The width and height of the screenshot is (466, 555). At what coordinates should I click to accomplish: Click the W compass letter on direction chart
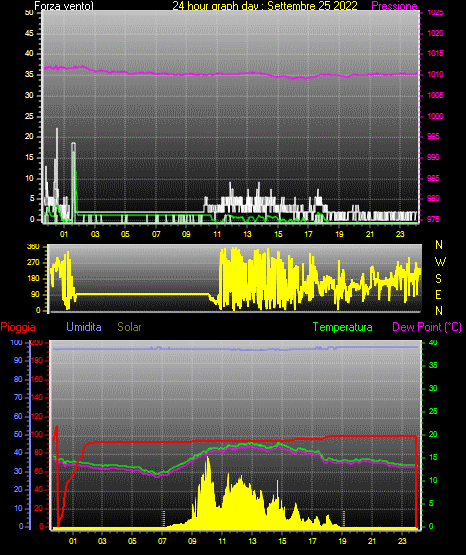440,262
